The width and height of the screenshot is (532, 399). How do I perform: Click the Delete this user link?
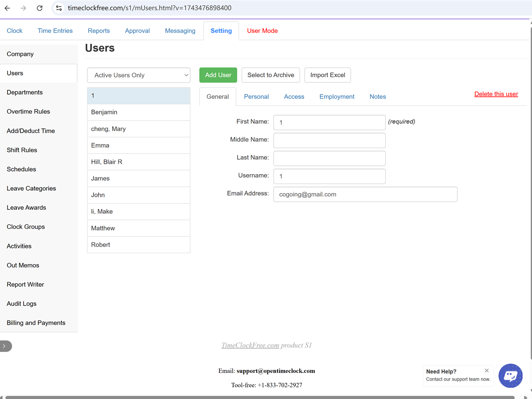[x=496, y=94]
